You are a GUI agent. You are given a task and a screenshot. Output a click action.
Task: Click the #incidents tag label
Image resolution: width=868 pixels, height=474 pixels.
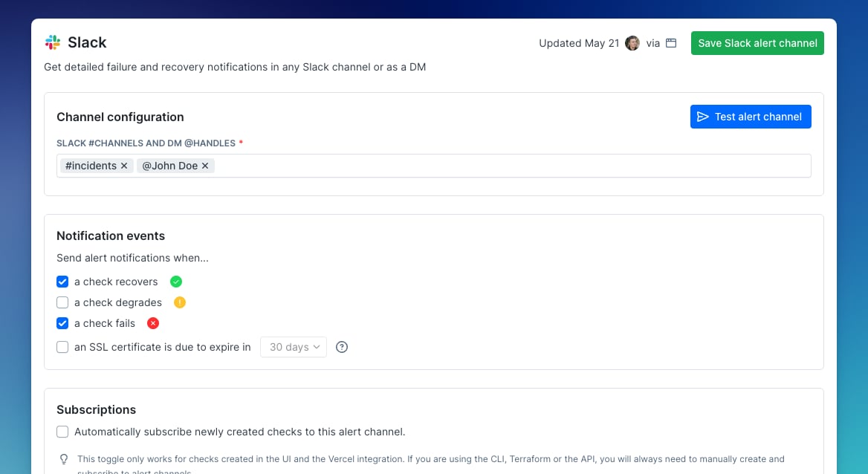click(91, 166)
